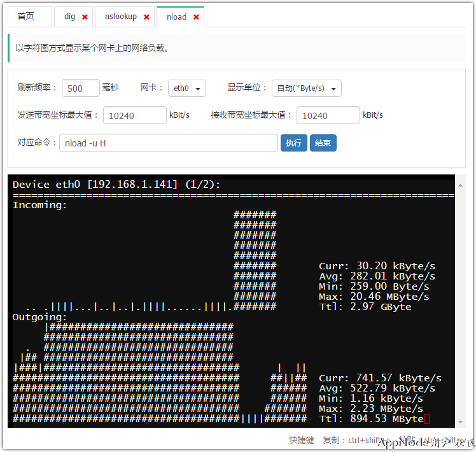Click the terminal scrollbar down arrow
Image resolution: width=476 pixels, height=452 pixels.
pyautogui.click(x=459, y=422)
